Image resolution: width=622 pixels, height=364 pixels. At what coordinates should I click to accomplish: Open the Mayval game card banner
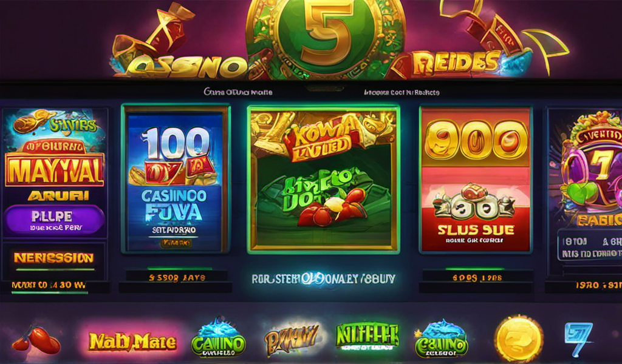pos(54,169)
